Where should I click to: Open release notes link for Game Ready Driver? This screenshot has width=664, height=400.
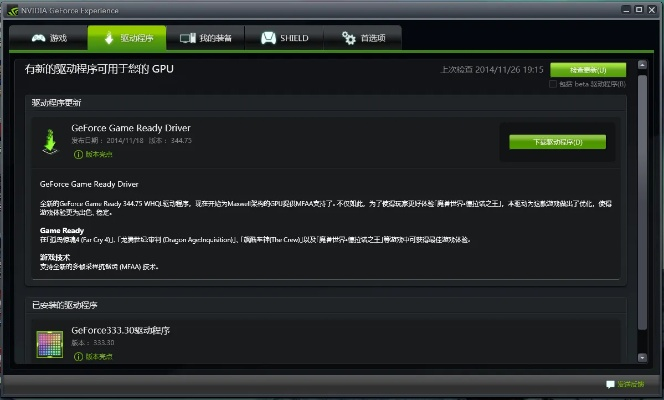pyautogui.click(x=99, y=154)
